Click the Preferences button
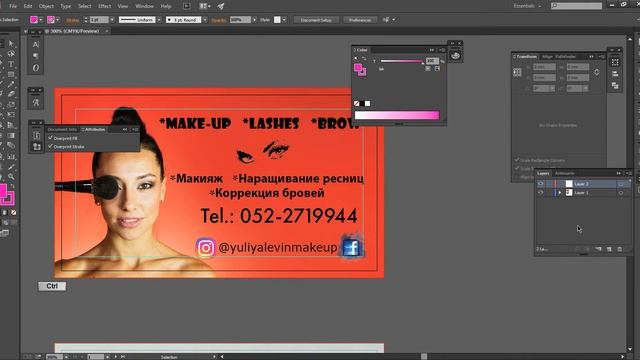Viewport: 640px width, 360px height. coord(360,20)
